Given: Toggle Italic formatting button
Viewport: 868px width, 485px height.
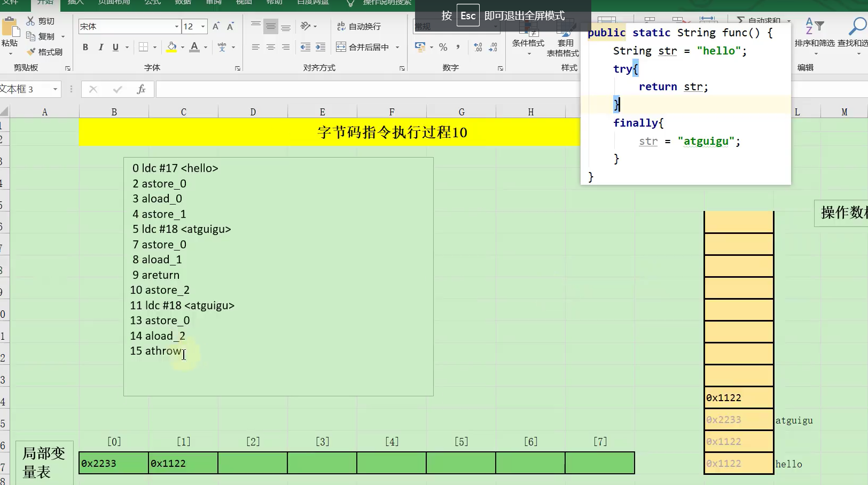Looking at the screenshot, I should pyautogui.click(x=100, y=48).
